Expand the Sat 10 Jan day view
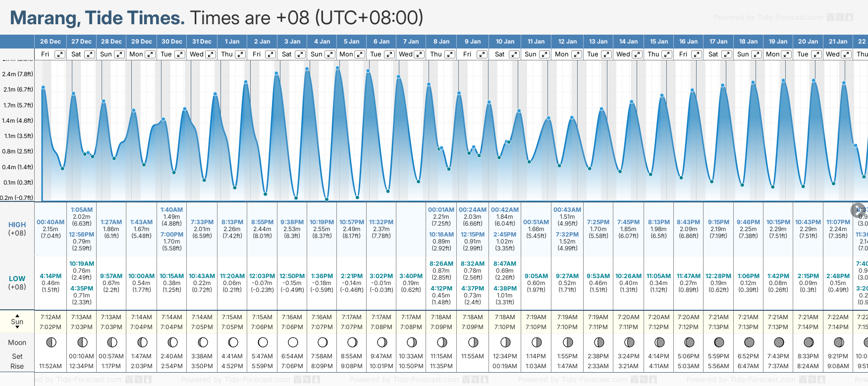 (514, 54)
